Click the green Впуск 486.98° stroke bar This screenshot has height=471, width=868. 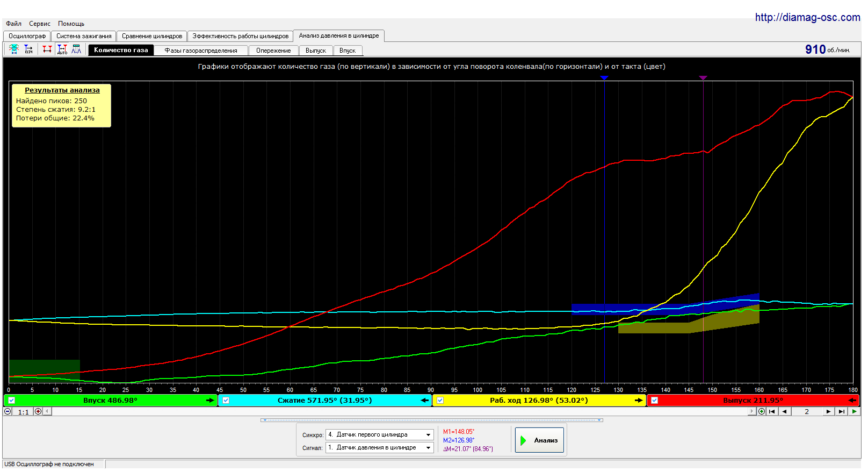(111, 400)
